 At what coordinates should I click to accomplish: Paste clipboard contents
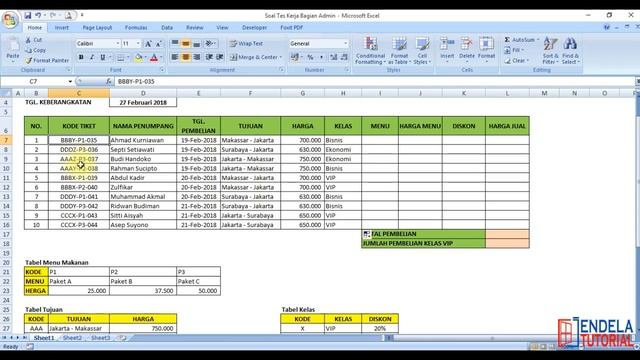(x=13, y=51)
